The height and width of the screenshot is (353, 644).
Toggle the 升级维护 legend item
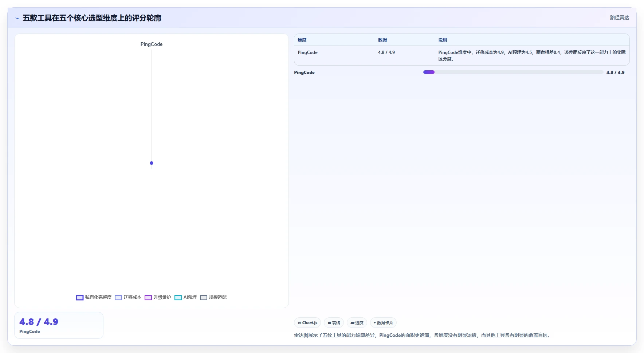(158, 297)
